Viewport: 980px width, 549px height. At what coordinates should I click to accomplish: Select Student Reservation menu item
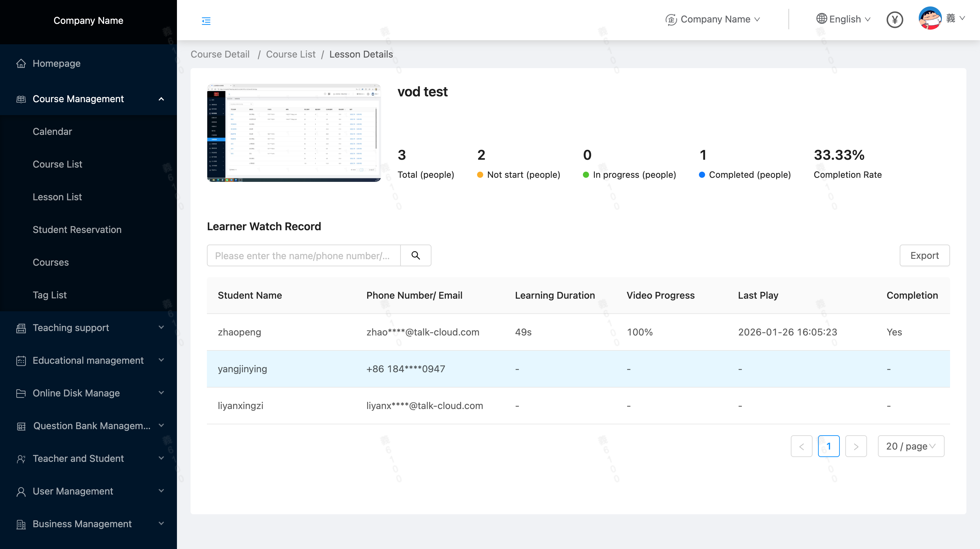pyautogui.click(x=77, y=230)
